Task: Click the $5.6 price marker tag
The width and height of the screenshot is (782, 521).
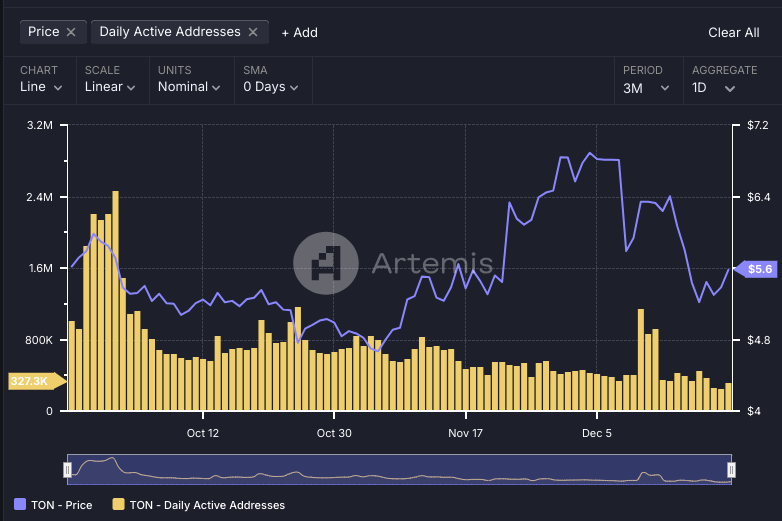Action: 759,269
